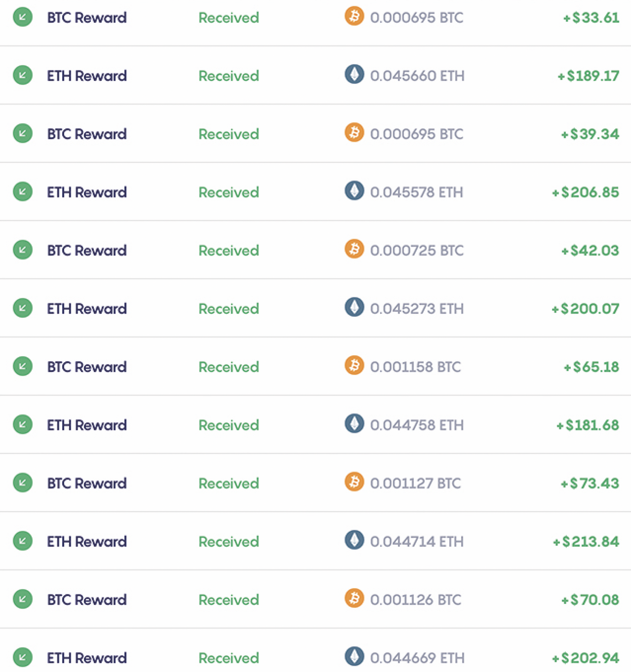Click the green received arrow for +$33.61 reward
The width and height of the screenshot is (631, 672).
(x=22, y=17)
